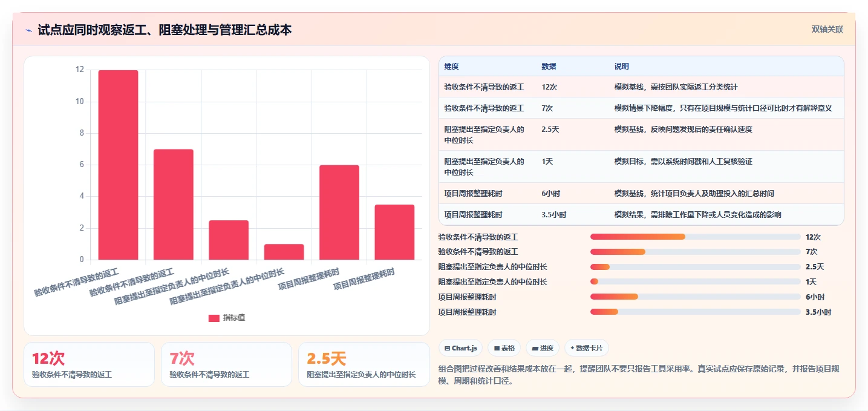Click the note 模拟基线，需按团队实际返工分类统计
This screenshot has height=411, width=868.
676,87
